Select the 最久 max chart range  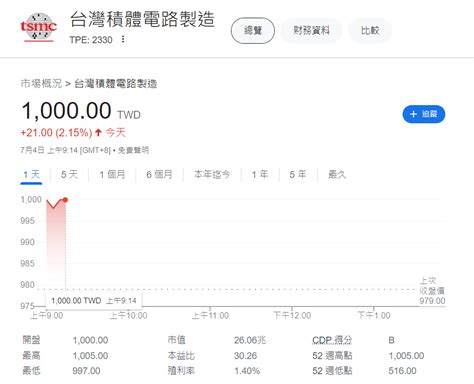(x=337, y=174)
